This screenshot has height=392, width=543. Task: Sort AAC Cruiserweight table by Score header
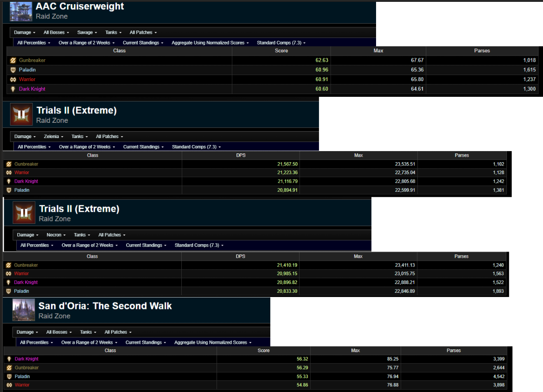pos(281,51)
